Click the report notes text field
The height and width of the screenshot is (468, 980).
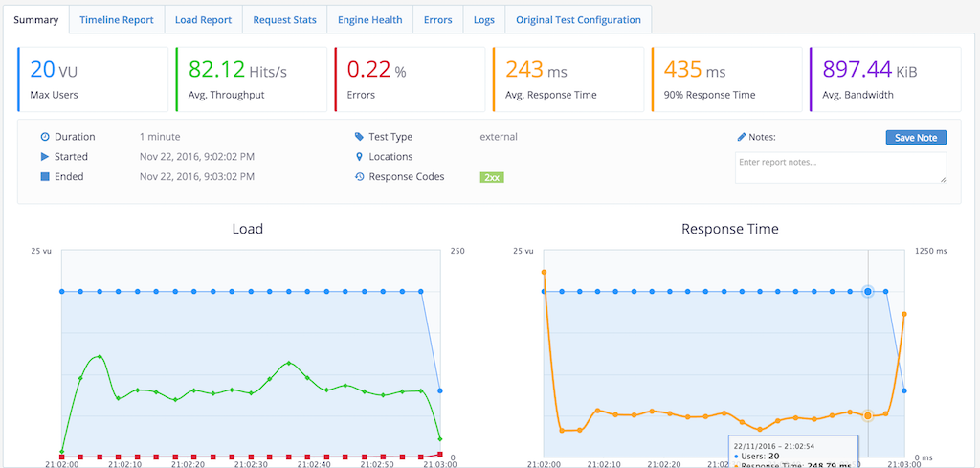[840, 167]
